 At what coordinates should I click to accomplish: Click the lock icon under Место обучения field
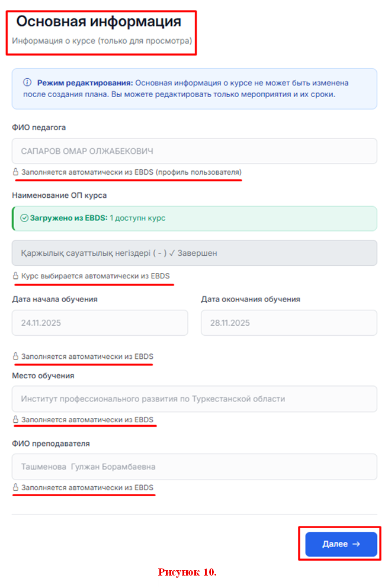pyautogui.click(x=16, y=420)
